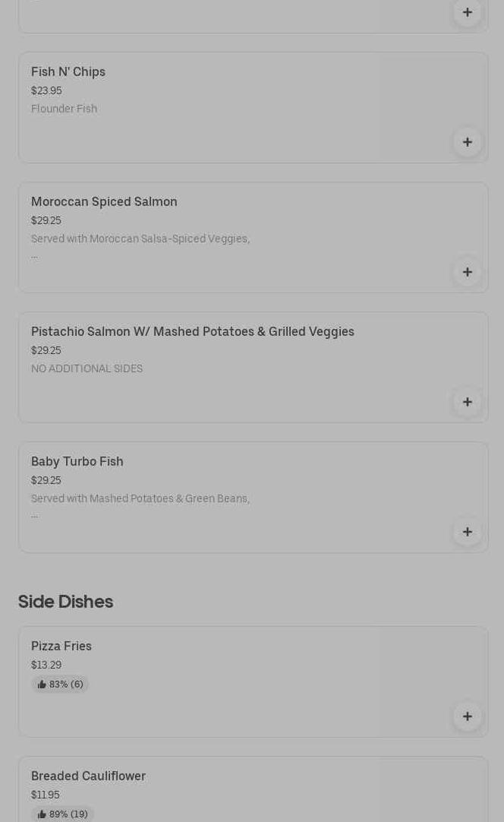Add Pistachio Salmon with plus button
This screenshot has height=822, width=504.
click(x=467, y=402)
